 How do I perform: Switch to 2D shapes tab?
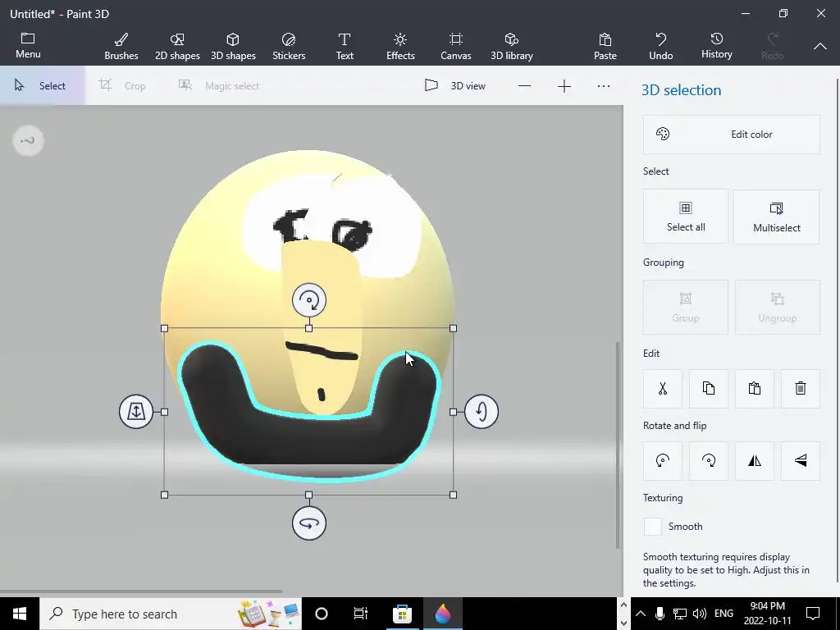pyautogui.click(x=177, y=47)
